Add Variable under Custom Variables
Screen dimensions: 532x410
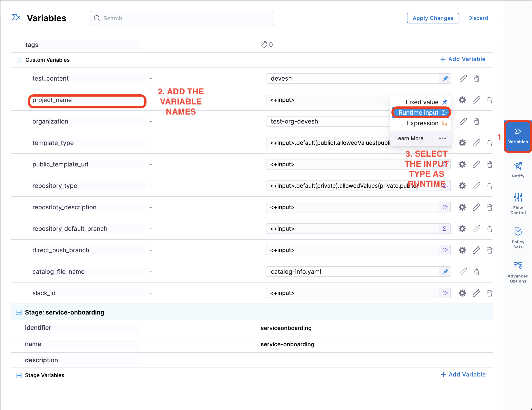[x=462, y=59]
